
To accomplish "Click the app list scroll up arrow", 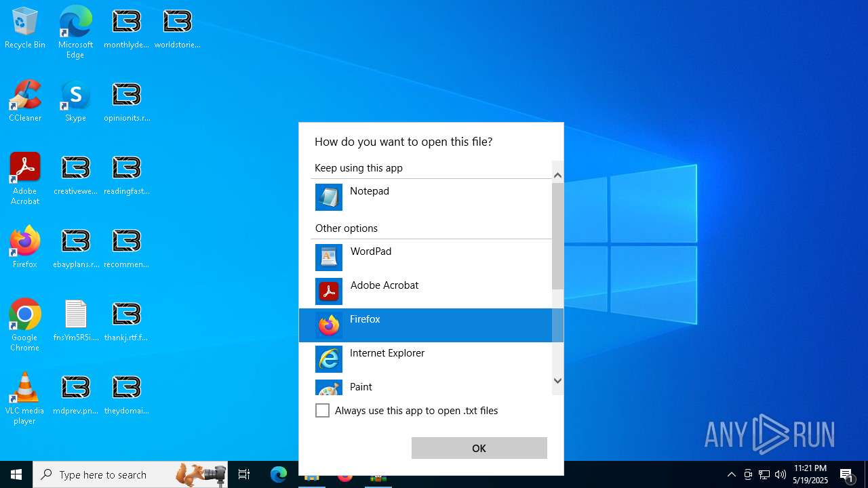I will [557, 176].
